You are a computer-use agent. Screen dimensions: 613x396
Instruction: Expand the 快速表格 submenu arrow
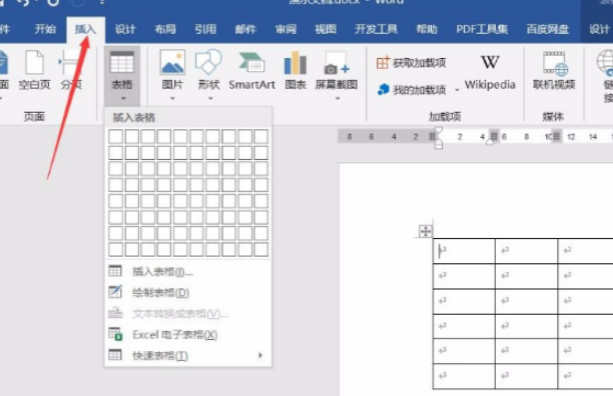pyautogui.click(x=260, y=355)
